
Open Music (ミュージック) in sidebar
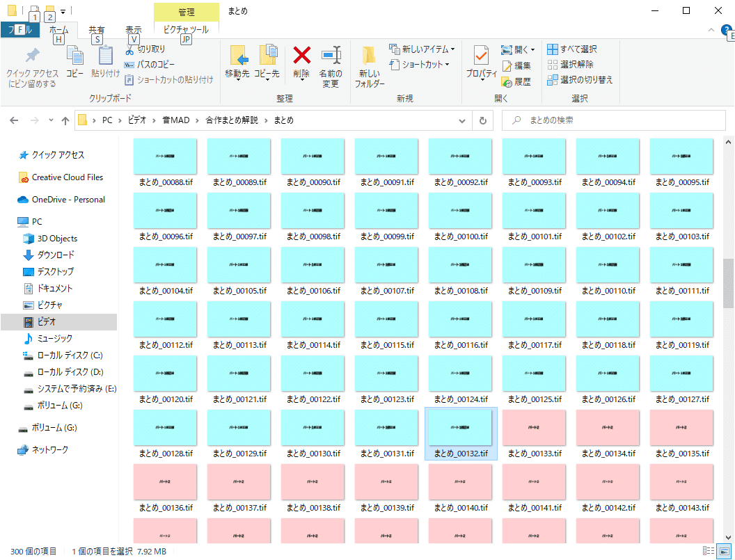48,339
